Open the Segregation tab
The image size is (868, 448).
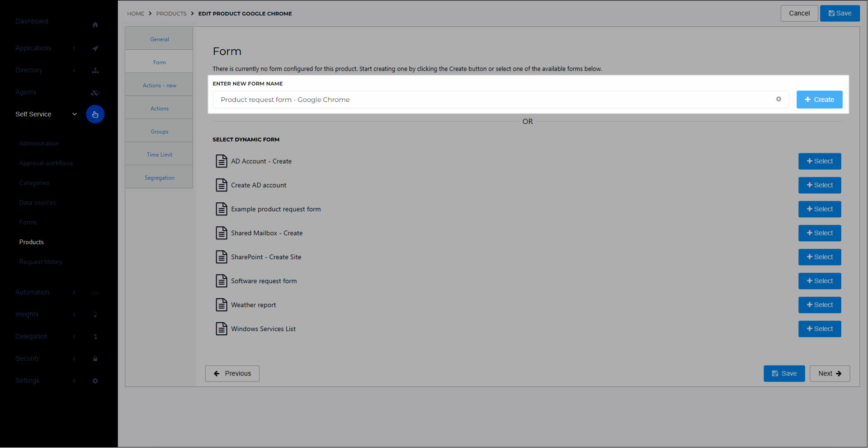(x=159, y=177)
